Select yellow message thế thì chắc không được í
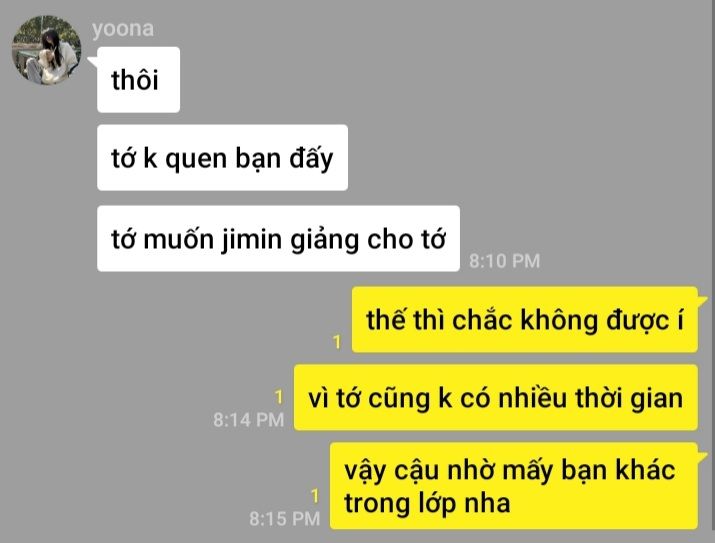Image resolution: width=715 pixels, height=543 pixels. point(524,320)
